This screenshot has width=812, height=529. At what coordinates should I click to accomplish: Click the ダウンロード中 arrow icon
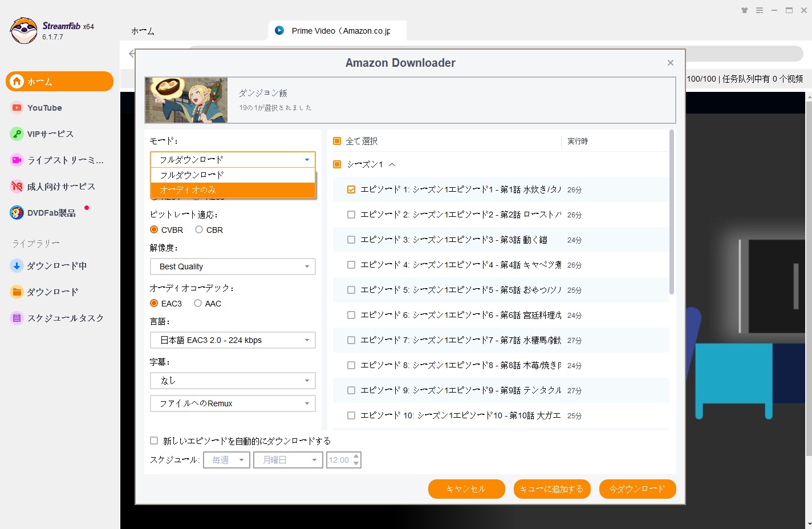(17, 265)
